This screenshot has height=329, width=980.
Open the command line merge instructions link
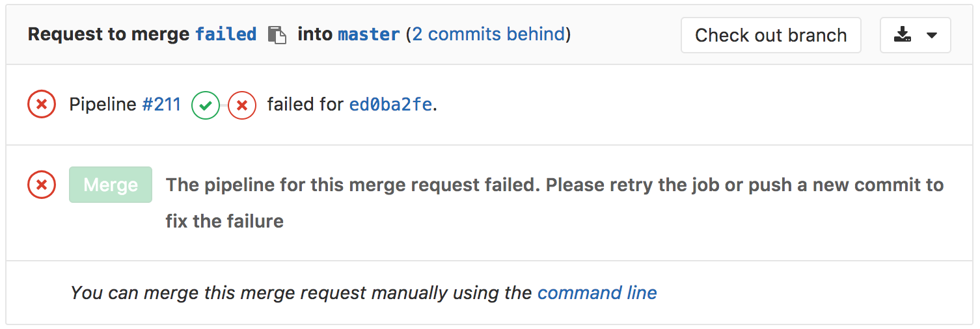[597, 293]
